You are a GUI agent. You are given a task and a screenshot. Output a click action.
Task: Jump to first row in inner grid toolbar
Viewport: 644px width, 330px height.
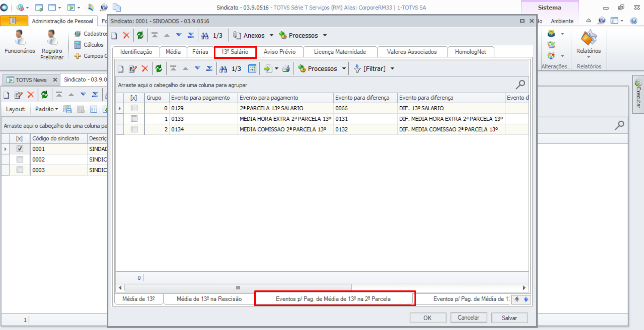point(173,68)
